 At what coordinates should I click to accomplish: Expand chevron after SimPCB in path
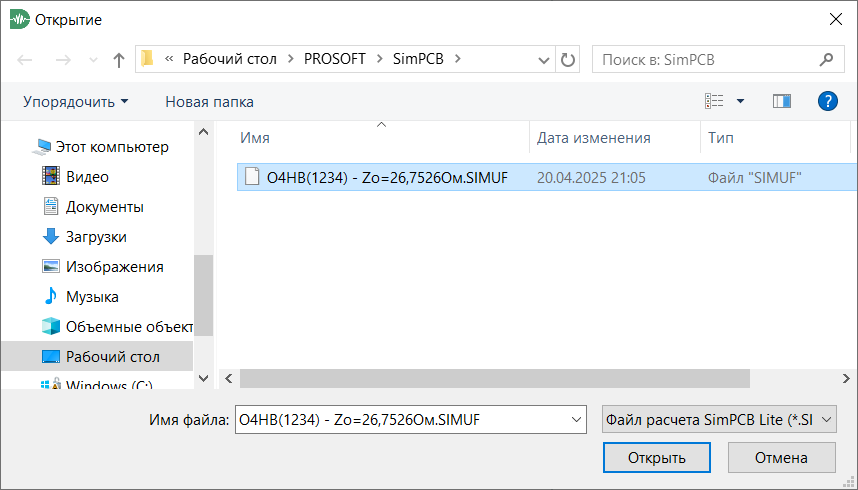pyautogui.click(x=457, y=59)
